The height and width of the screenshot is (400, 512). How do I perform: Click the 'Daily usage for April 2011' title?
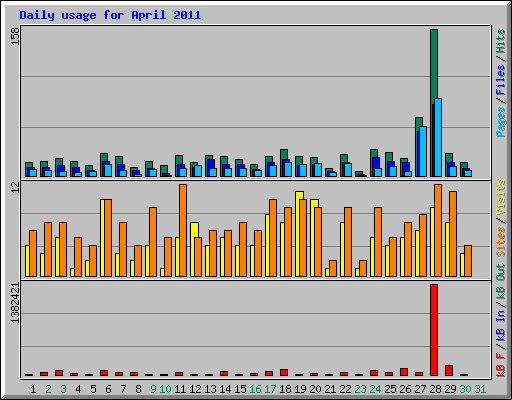pyautogui.click(x=110, y=15)
